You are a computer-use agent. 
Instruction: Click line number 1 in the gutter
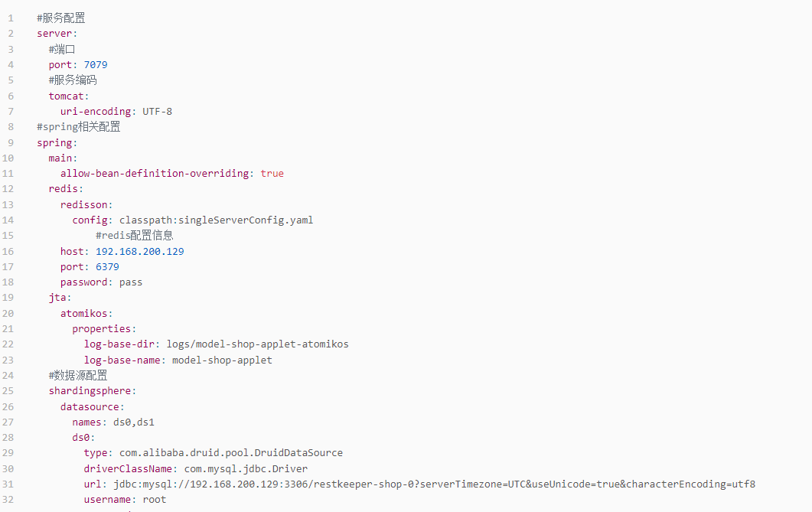click(x=11, y=18)
